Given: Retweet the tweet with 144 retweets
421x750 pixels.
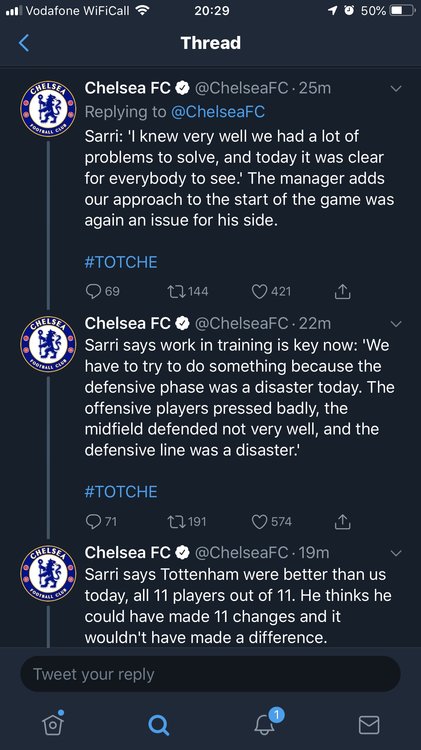Looking at the screenshot, I should click(x=175, y=291).
